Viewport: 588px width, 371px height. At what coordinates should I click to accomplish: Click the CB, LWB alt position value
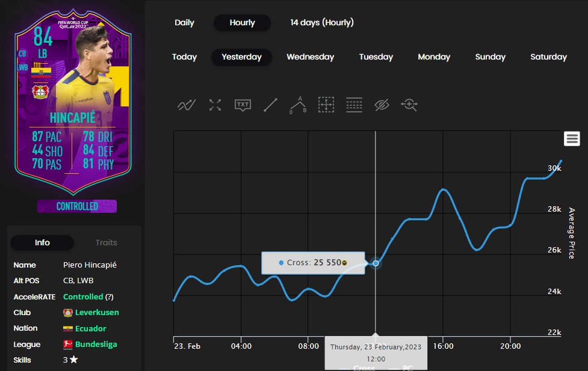coord(78,281)
